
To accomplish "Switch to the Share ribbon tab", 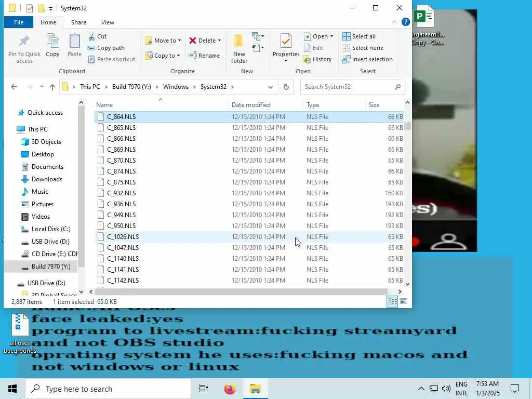I will (x=78, y=22).
